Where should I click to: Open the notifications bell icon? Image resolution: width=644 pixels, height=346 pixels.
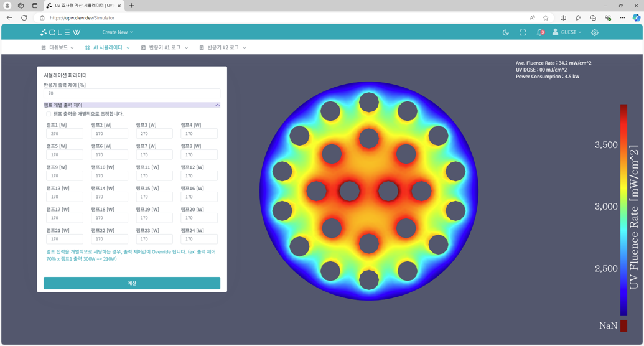(540, 32)
